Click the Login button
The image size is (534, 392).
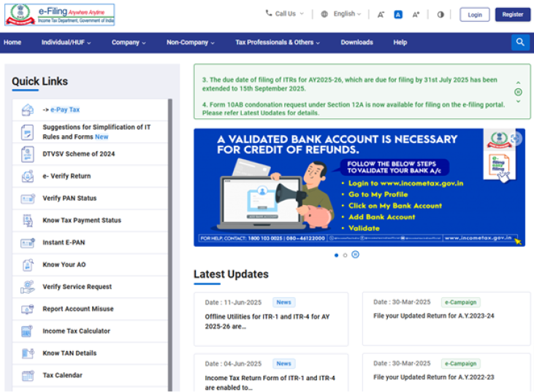[475, 15]
